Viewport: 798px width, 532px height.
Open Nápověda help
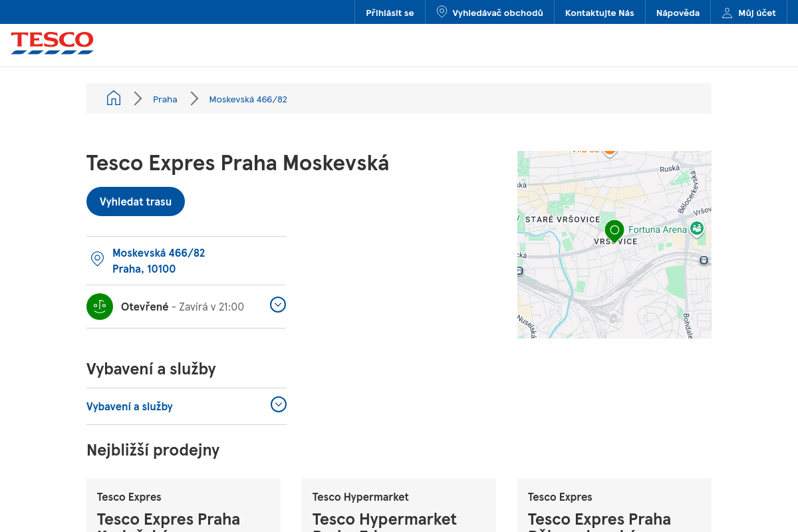click(678, 13)
